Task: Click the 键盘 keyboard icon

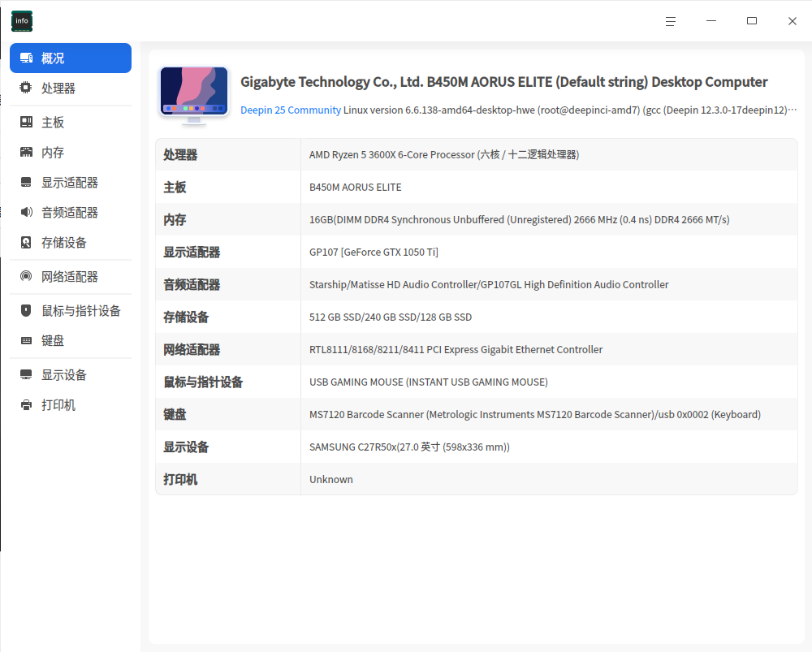Action: click(x=26, y=341)
